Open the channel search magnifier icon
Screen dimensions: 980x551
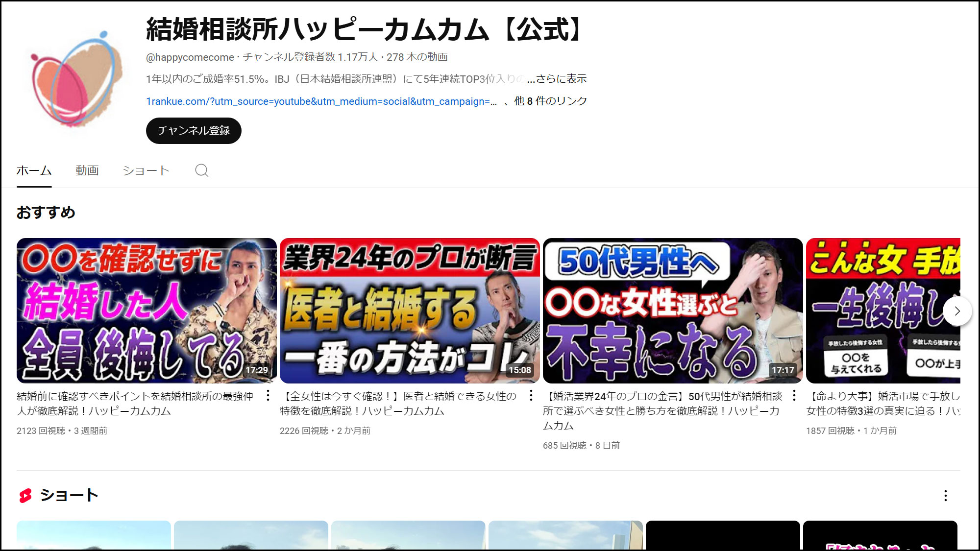pos(201,170)
